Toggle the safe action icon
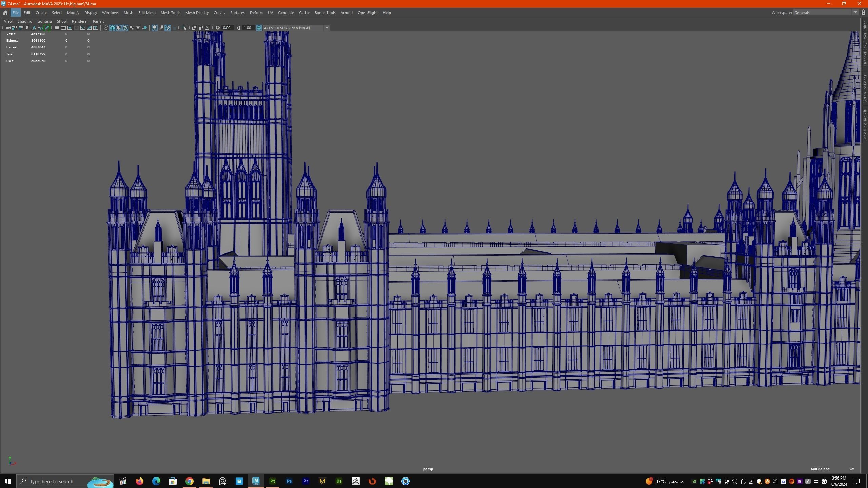 click(89, 28)
